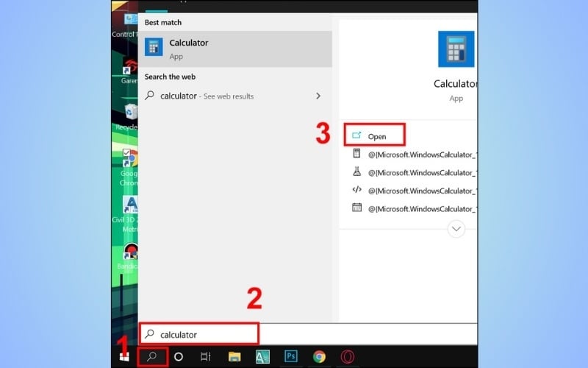Select the calendar icon WindowsCalculator entry

pos(419,208)
